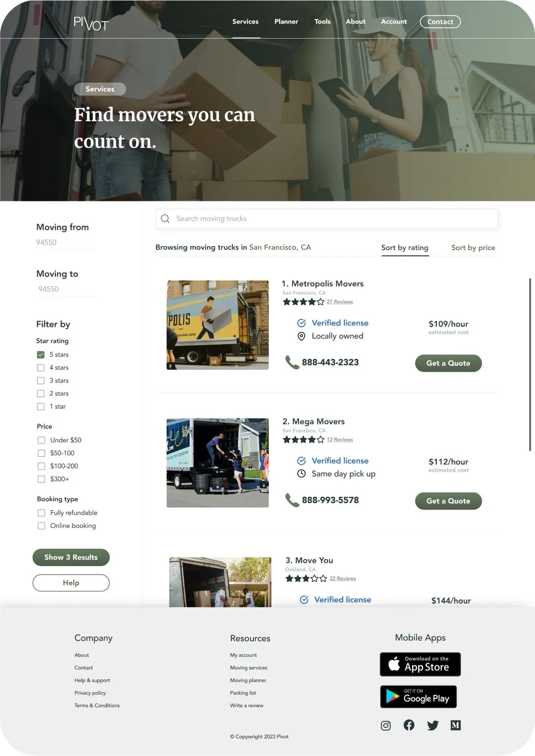Click the Show 3 Results button
The width and height of the screenshot is (535, 756).
coord(71,557)
